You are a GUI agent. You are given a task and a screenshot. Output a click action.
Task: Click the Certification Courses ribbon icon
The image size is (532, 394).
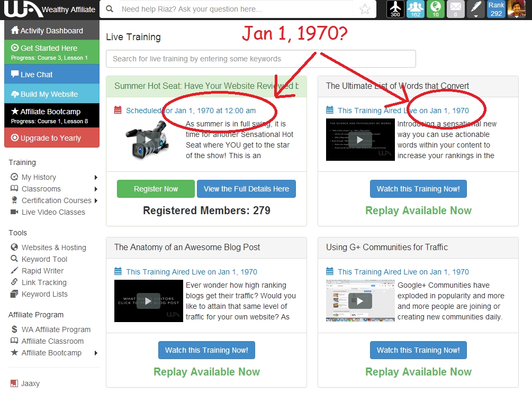14,200
